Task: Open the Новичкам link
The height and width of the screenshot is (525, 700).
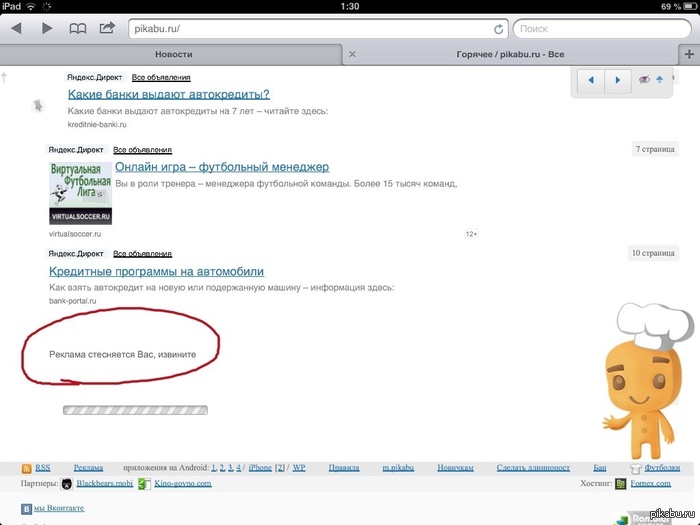Action: point(455,468)
